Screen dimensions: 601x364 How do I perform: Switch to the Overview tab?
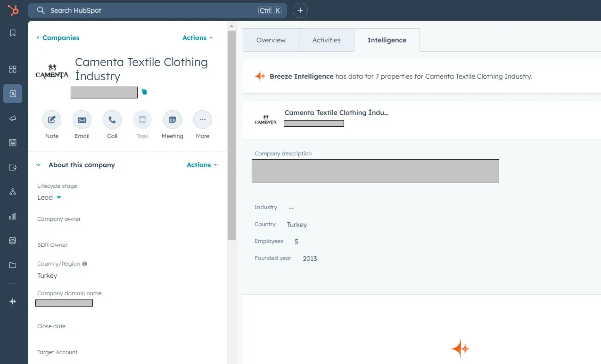[271, 40]
